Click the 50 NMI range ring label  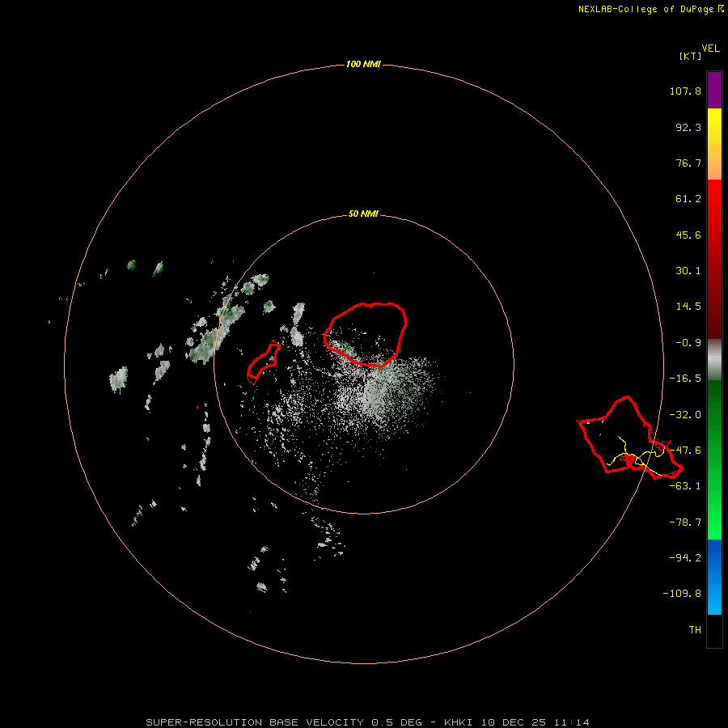[x=363, y=214]
